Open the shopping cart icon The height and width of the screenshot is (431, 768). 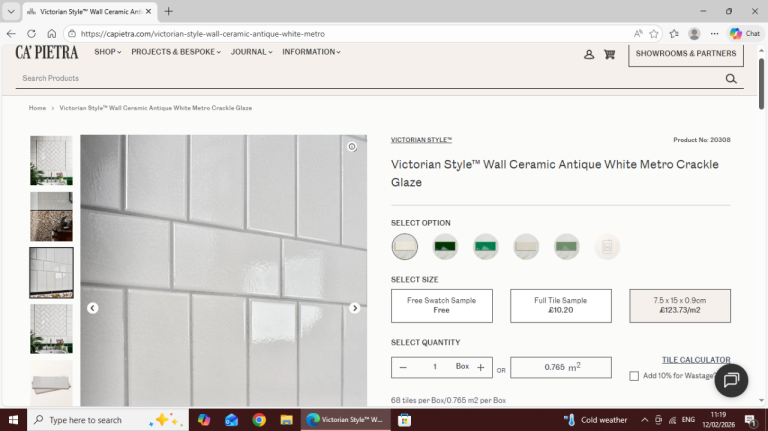pos(609,54)
